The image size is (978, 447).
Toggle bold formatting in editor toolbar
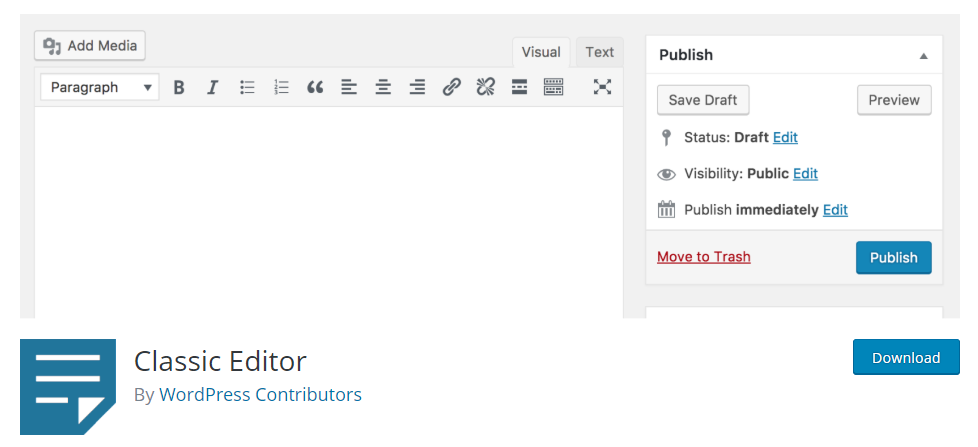coord(179,88)
